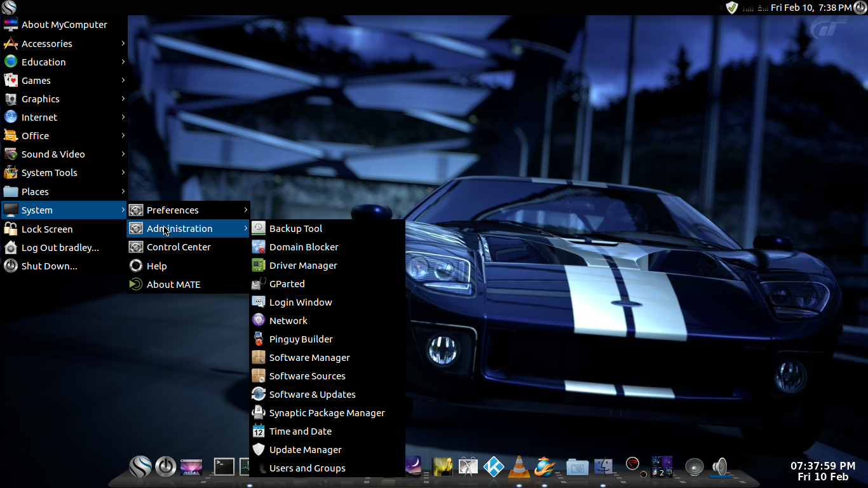The image size is (868, 488).
Task: Open the Firefox flame globe dock icon
Action: [x=545, y=467]
